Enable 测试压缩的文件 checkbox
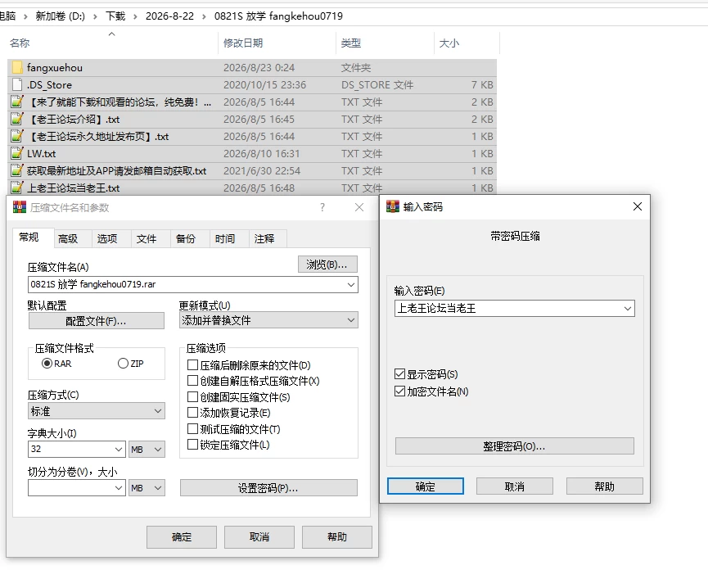708x588 pixels. [192, 428]
